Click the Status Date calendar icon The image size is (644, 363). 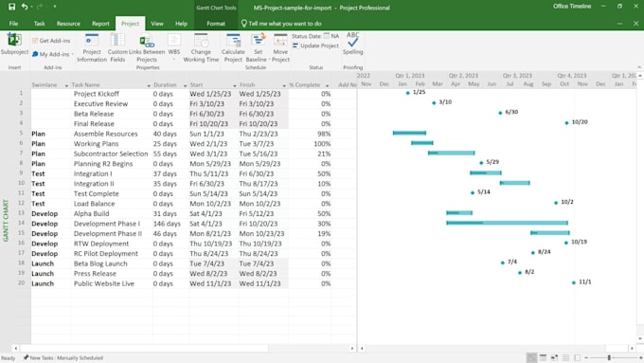click(327, 36)
